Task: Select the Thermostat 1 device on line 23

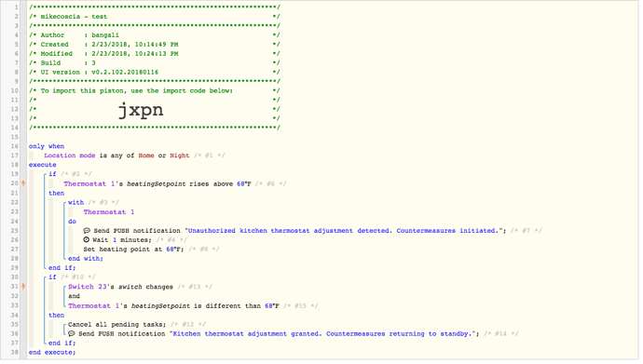Action: tap(109, 212)
